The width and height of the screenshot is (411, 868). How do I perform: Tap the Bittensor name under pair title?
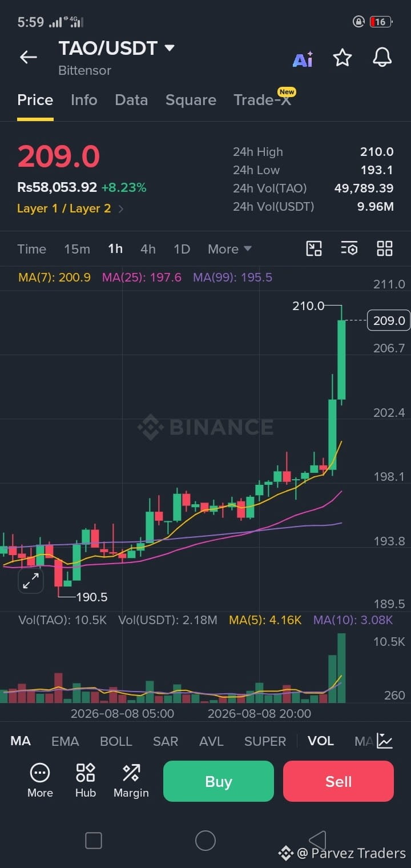(x=84, y=71)
